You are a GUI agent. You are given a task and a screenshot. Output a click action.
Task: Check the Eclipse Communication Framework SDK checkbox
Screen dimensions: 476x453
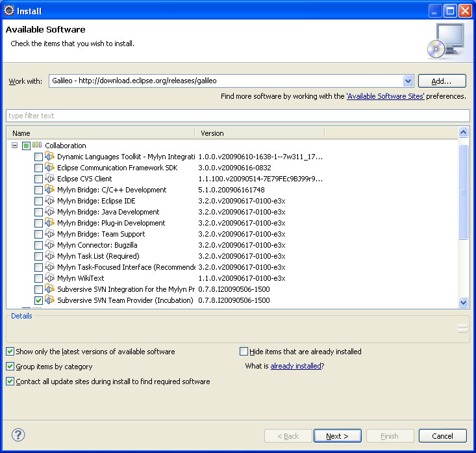(38, 168)
